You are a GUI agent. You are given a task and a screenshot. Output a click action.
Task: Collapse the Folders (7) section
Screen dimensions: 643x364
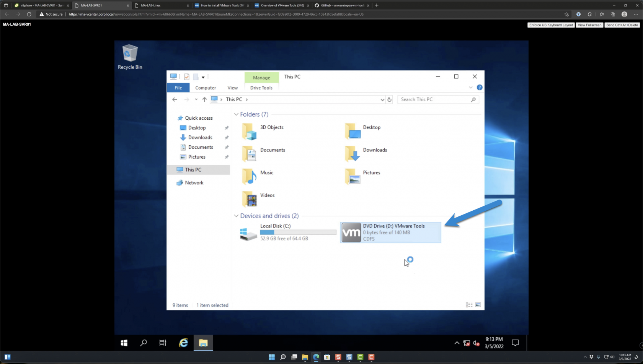(236, 114)
